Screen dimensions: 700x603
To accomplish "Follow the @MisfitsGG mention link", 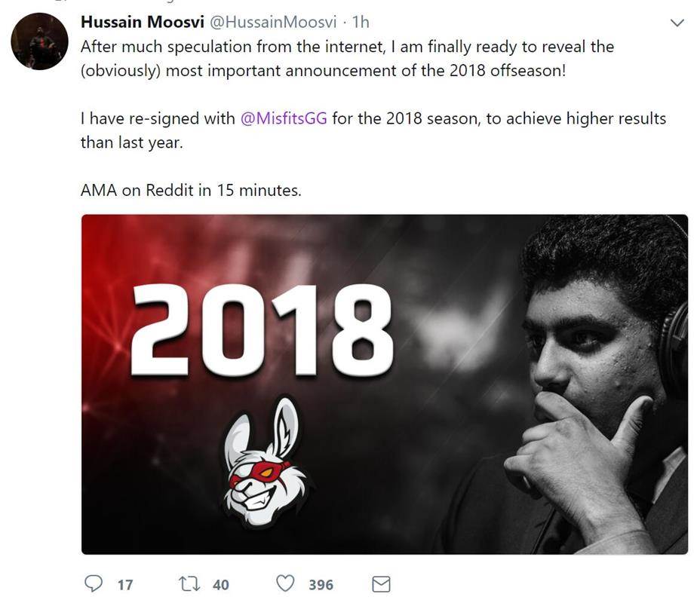I will tap(284, 119).
